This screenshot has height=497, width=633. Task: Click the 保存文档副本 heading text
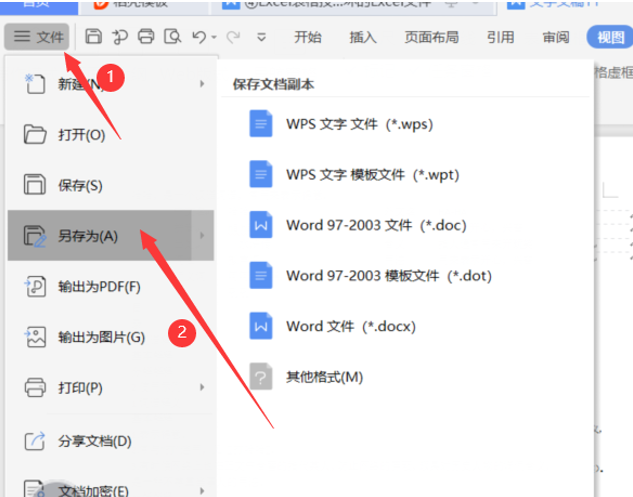(x=273, y=84)
